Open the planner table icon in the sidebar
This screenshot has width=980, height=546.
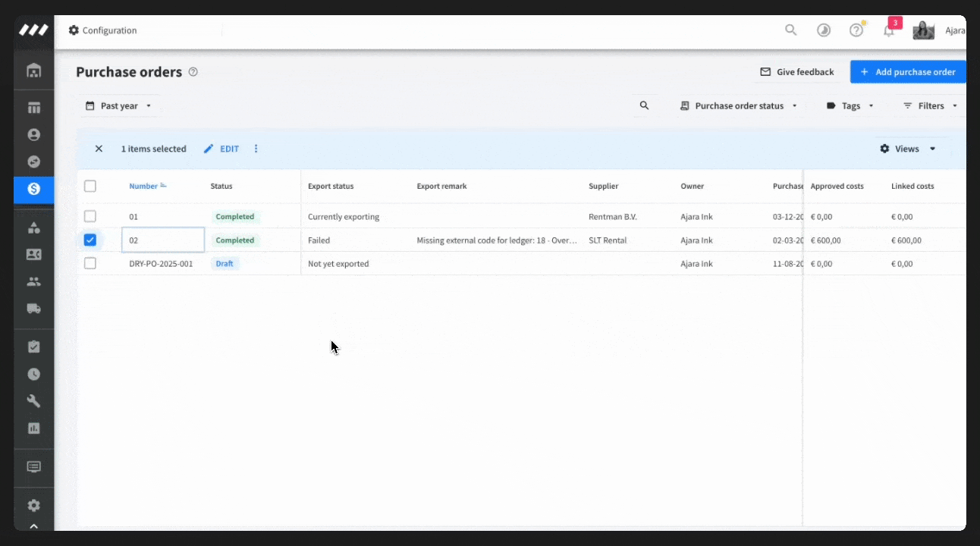coord(33,108)
